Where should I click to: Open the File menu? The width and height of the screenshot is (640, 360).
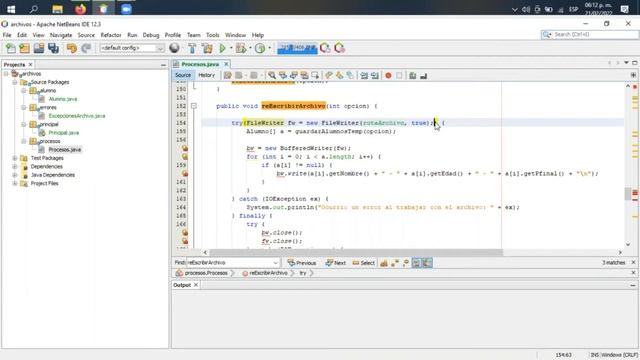pyautogui.click(x=7, y=35)
